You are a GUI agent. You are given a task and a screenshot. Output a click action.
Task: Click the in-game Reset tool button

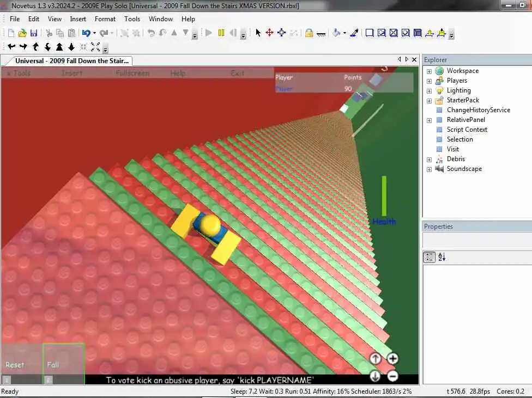(21, 364)
